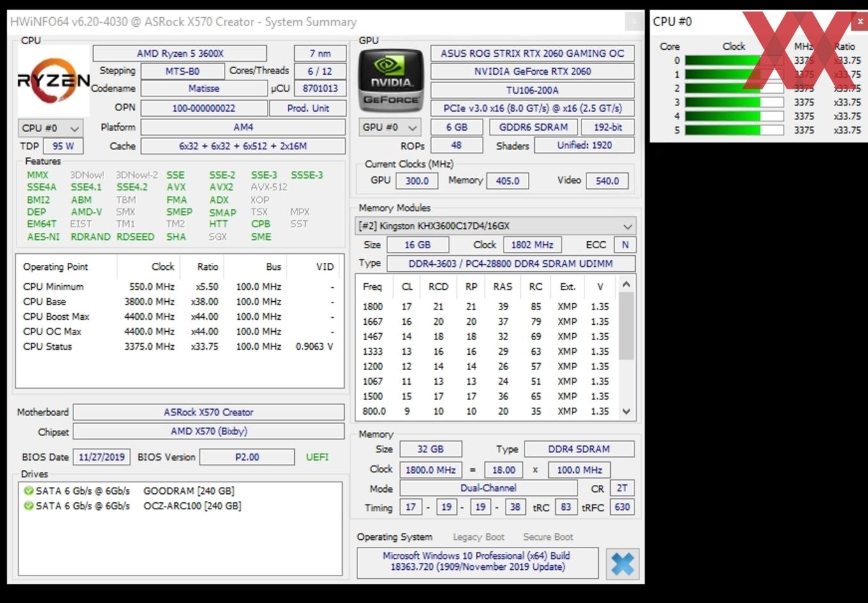Click the MTS-B0 stepping field
The width and height of the screenshot is (868, 603).
pos(183,71)
